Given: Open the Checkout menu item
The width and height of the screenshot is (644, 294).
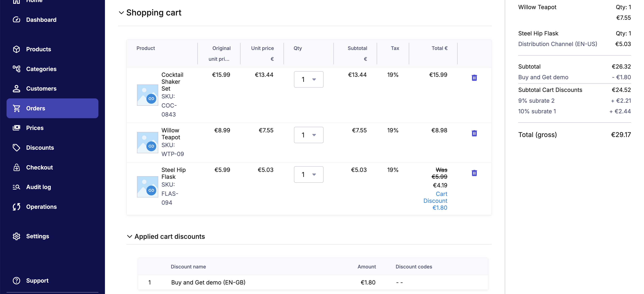Looking at the screenshot, I should click(40, 167).
